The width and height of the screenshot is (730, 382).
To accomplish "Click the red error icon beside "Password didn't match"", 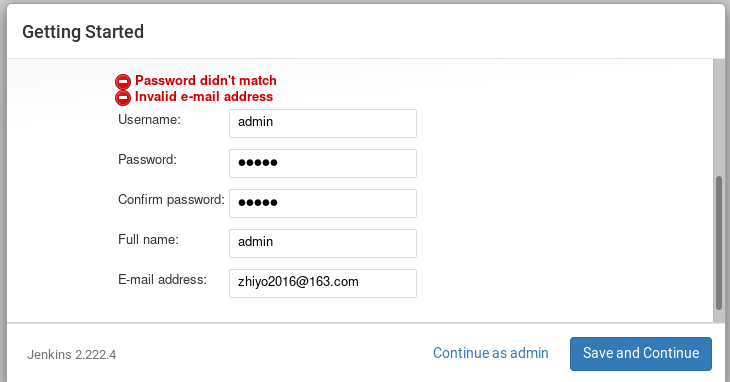I will click(x=123, y=81).
